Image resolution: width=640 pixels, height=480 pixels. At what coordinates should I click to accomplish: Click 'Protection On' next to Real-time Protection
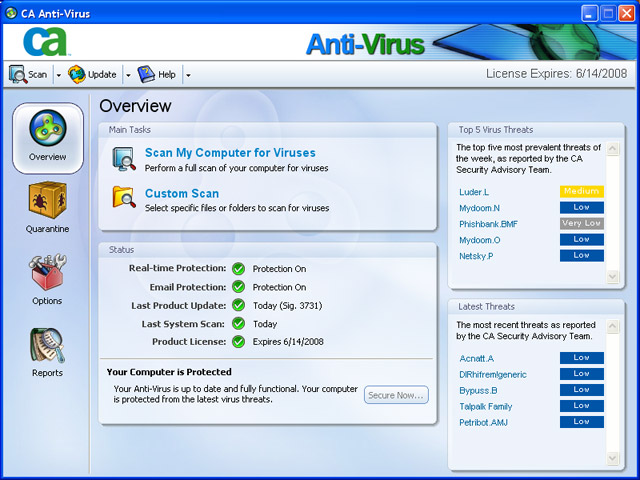click(280, 269)
